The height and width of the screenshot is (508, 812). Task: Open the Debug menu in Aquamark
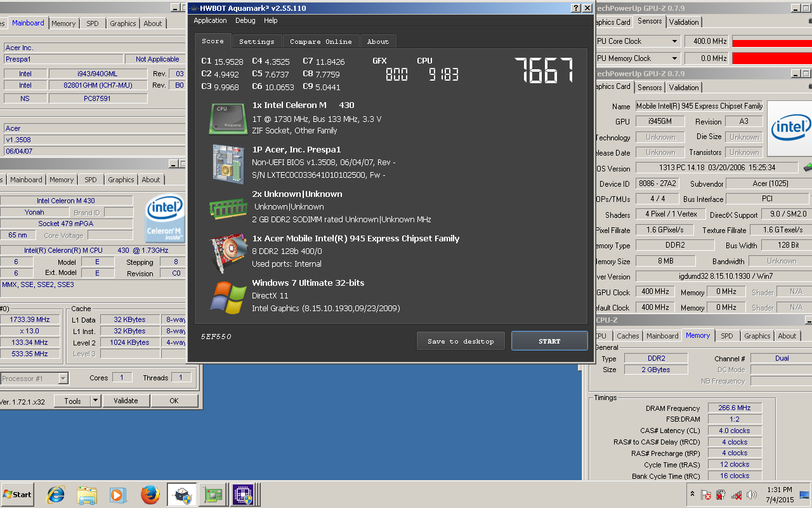point(245,20)
